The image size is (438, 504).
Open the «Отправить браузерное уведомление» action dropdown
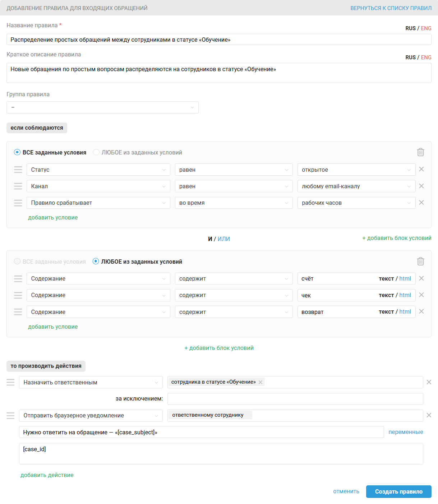[x=91, y=416]
